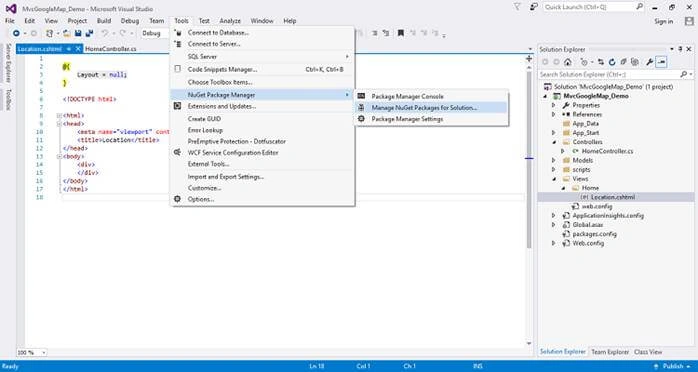Viewport: 698px width, 372px height.
Task: Click the Navigate Backward toolbar icon
Action: (16, 33)
